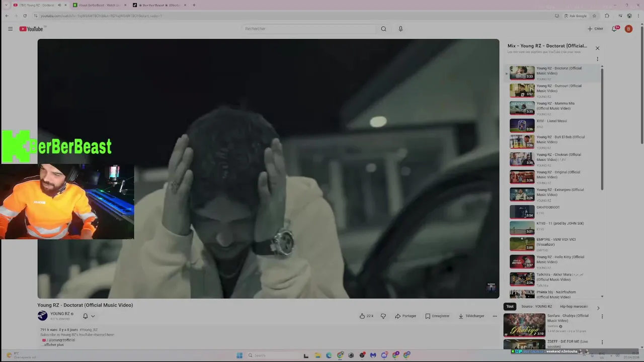Show more filter chips with arrow

tap(598, 307)
